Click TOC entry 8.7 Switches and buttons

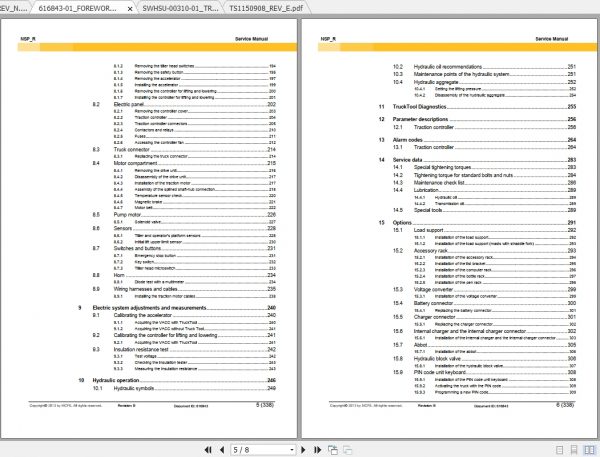pyautogui.click(x=184, y=248)
